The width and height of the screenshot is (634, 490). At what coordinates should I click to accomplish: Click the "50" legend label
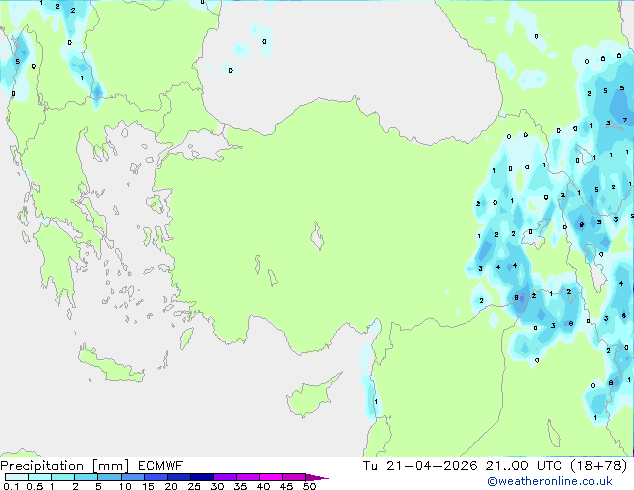tap(309, 486)
